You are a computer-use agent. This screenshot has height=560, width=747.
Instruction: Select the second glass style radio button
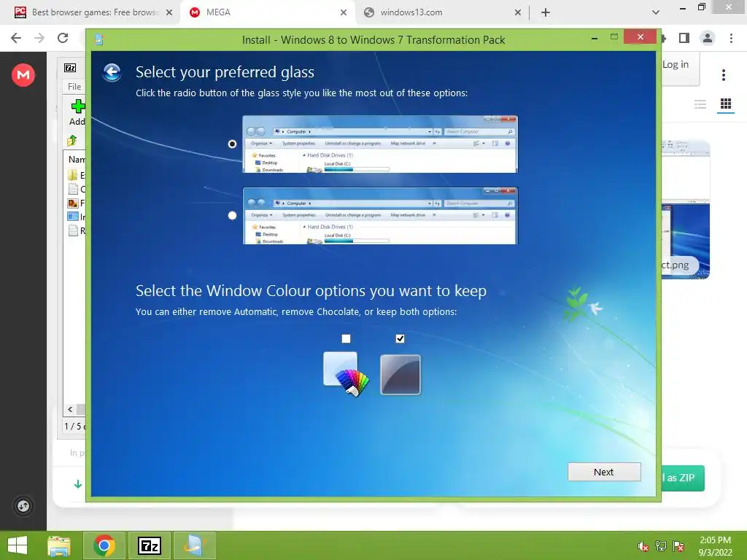[232, 215]
